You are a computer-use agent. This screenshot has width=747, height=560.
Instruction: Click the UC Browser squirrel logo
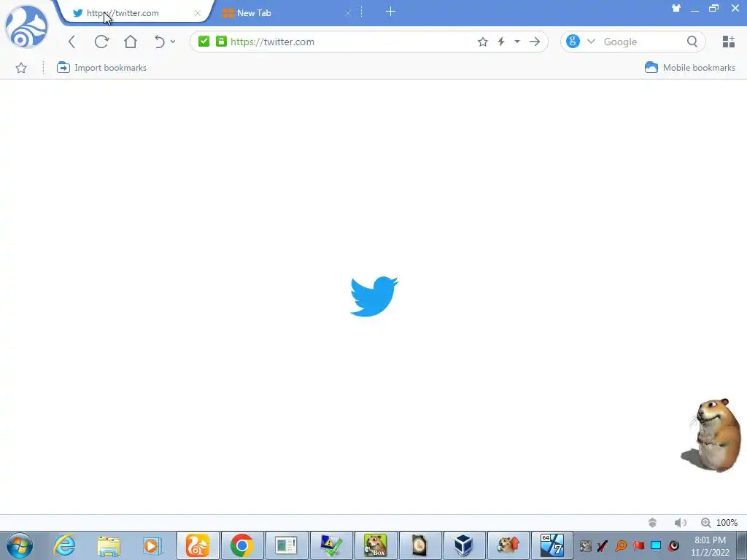click(x=26, y=27)
